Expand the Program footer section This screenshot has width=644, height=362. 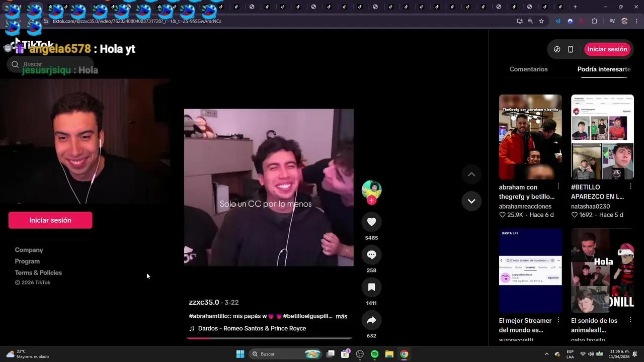click(27, 261)
